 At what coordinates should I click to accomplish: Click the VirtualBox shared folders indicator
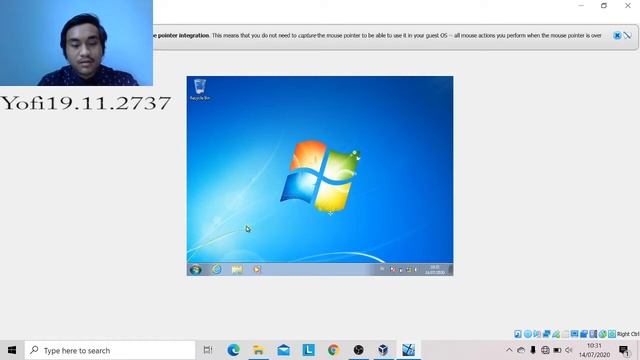click(x=565, y=334)
